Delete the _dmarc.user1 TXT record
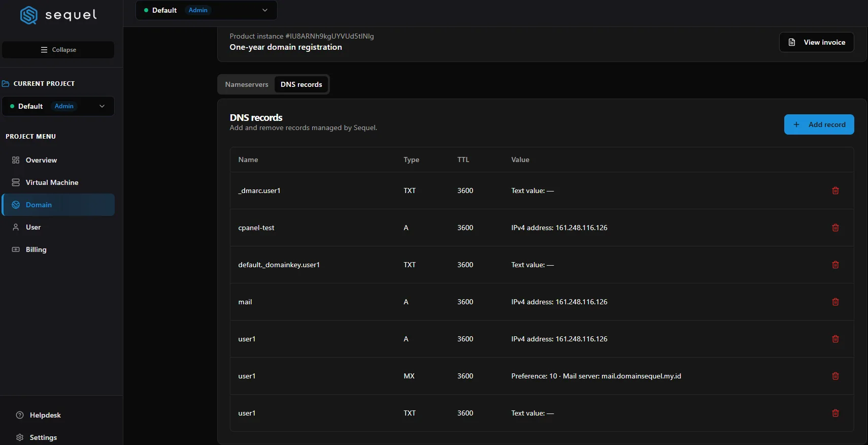 [836, 190]
